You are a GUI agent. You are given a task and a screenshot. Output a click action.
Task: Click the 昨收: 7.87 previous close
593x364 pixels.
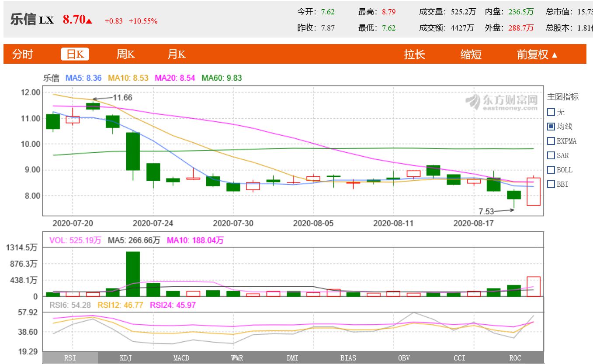pos(316,28)
